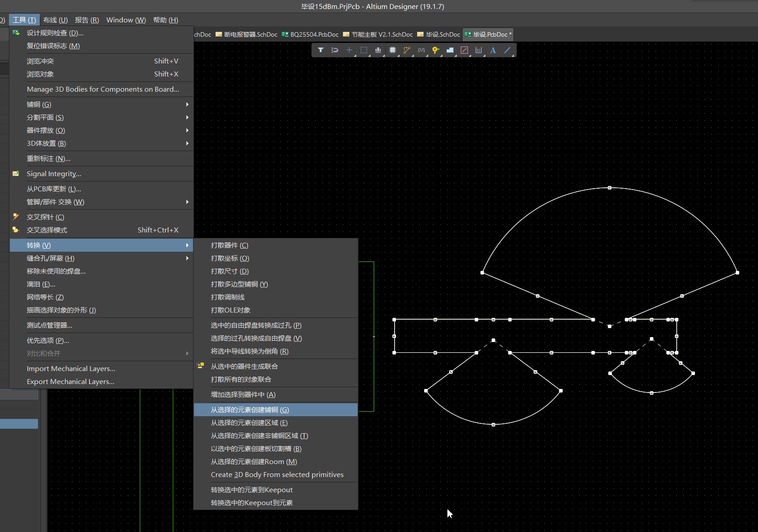
Task: Expand the 器件摆放 (O) submenu
Action: 101,131
